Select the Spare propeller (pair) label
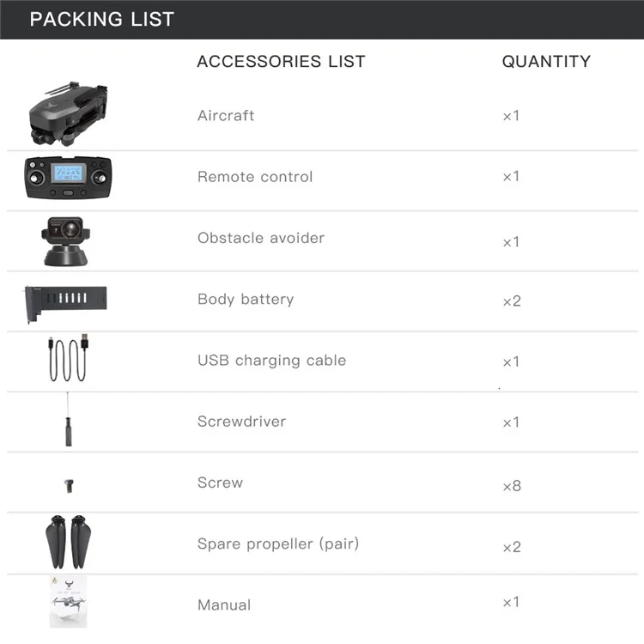 (x=278, y=544)
